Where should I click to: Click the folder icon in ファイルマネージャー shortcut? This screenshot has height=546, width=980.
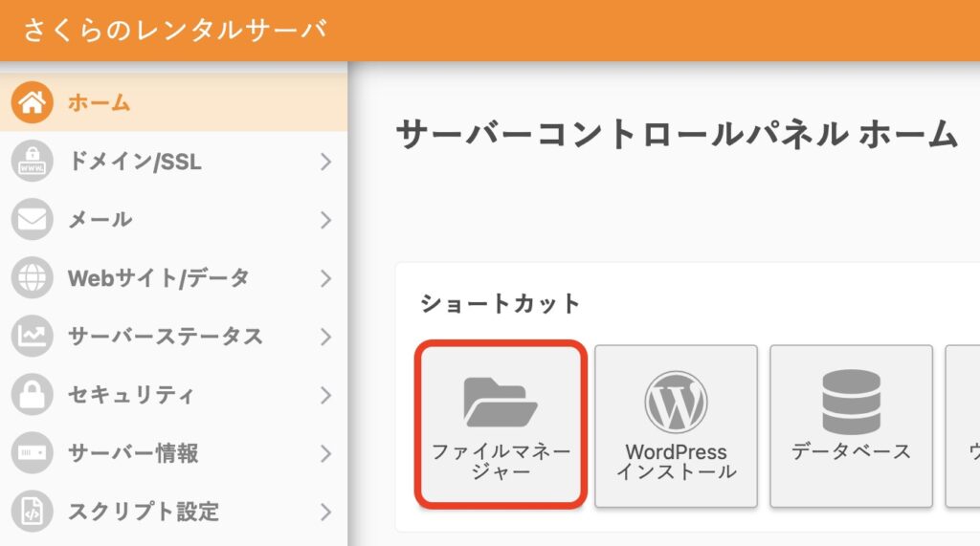500,403
